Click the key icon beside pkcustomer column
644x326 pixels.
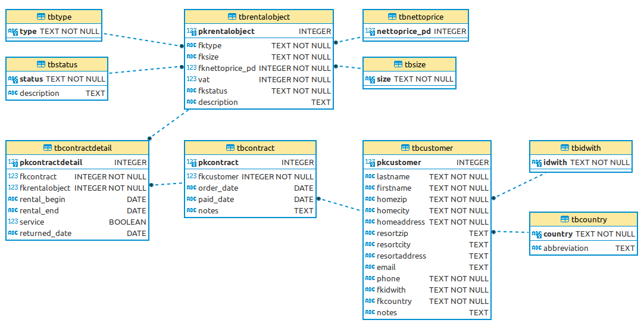(x=370, y=163)
